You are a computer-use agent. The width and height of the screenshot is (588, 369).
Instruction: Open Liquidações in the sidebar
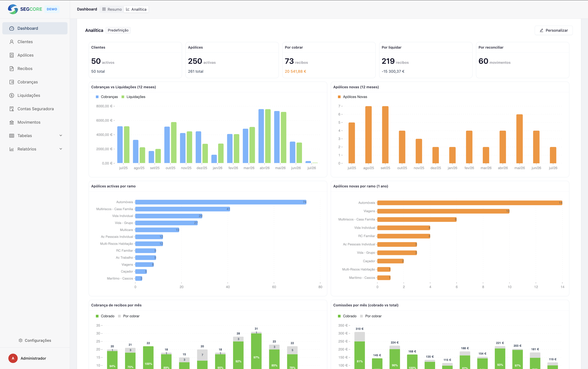point(35,95)
